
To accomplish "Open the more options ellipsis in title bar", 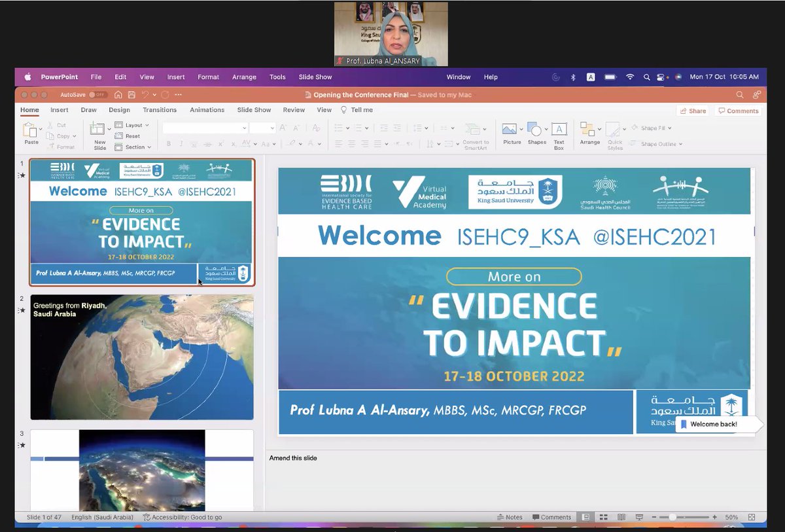I will [179, 95].
